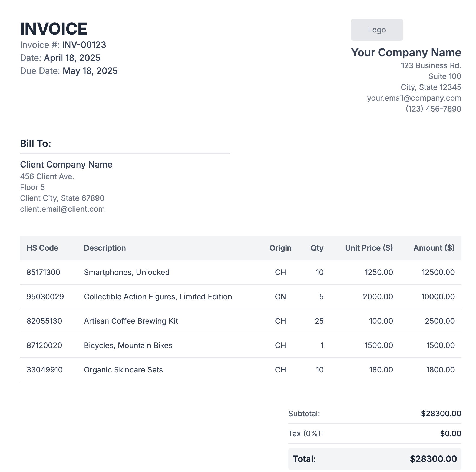Image resolution: width=476 pixels, height=472 pixels.
Task: Click the Description column header
Action: point(105,248)
